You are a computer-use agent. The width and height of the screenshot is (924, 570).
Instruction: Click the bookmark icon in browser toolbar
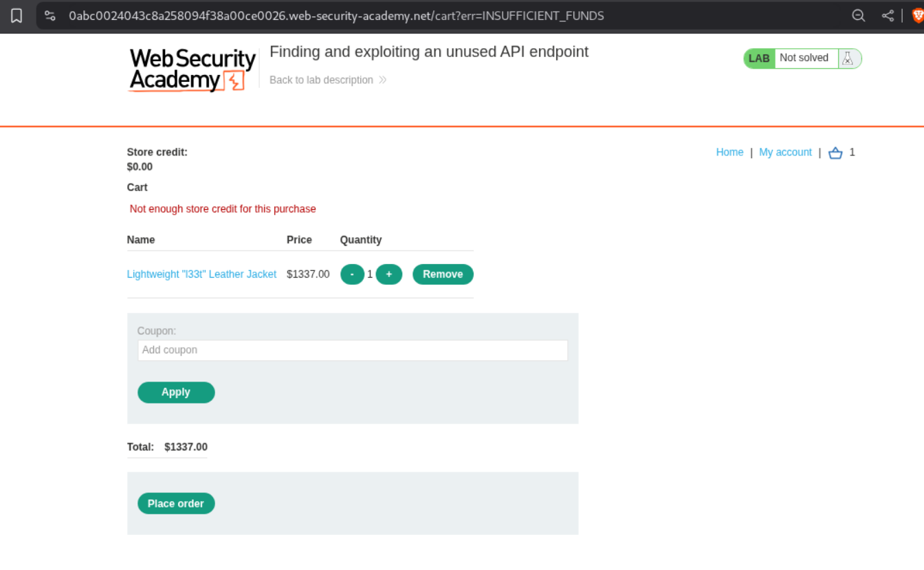(x=16, y=15)
